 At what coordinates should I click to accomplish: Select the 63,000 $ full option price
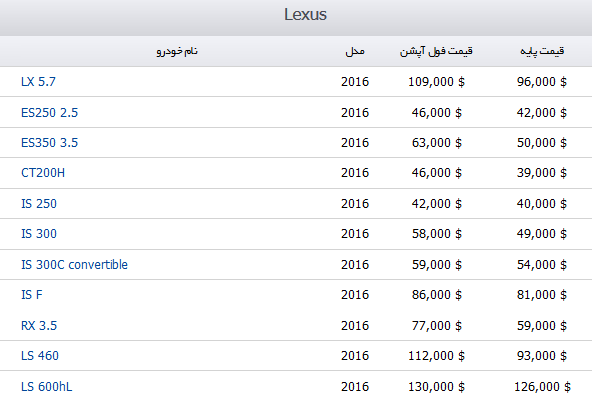click(436, 143)
